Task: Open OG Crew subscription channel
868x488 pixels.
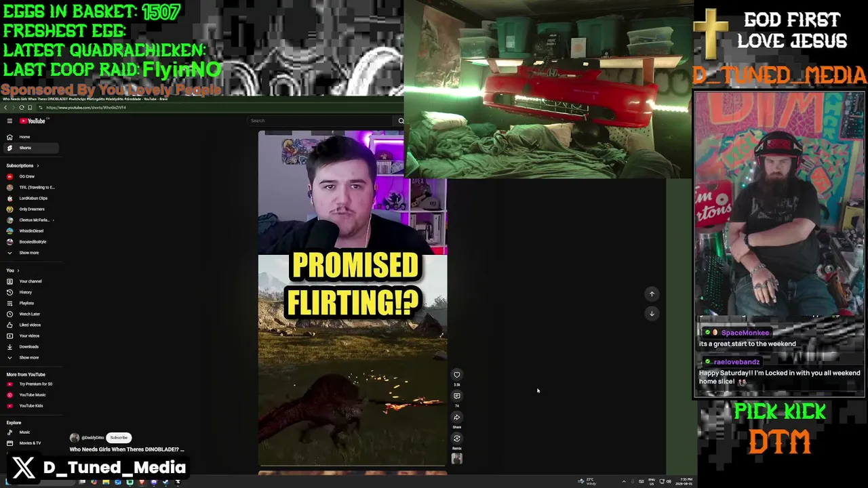Action: pyautogui.click(x=31, y=176)
